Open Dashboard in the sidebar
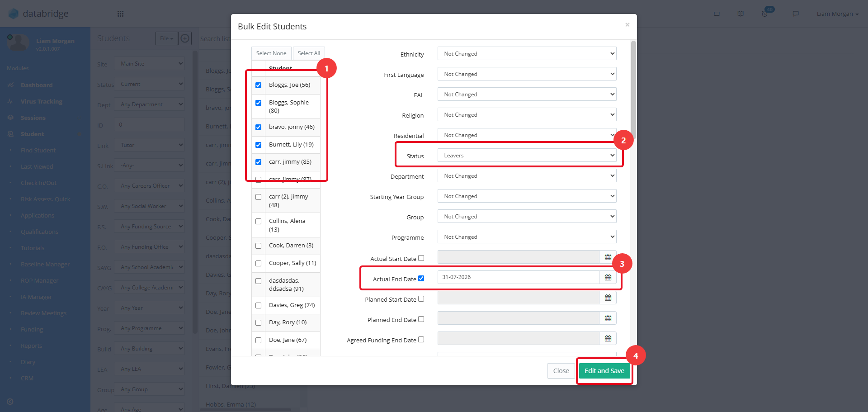868x412 pixels. (37, 85)
